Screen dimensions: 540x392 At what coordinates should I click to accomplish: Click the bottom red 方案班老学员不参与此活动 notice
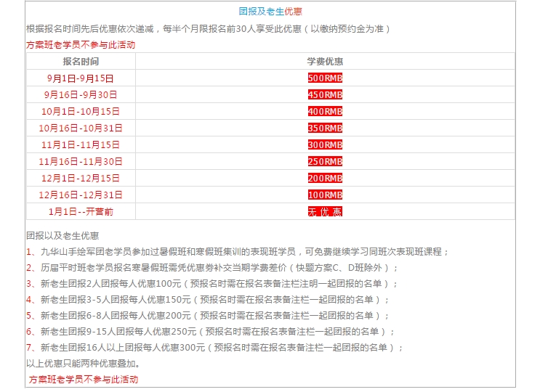click(84, 380)
